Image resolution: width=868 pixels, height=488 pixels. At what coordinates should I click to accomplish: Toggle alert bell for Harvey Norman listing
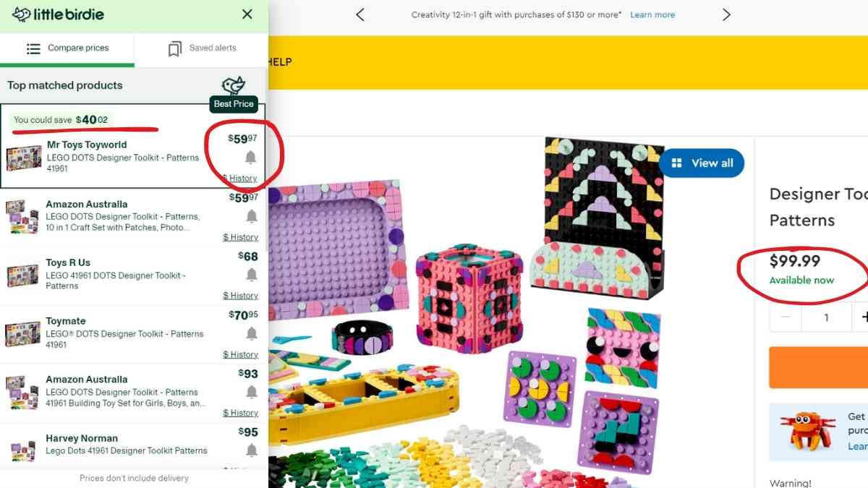pyautogui.click(x=251, y=450)
